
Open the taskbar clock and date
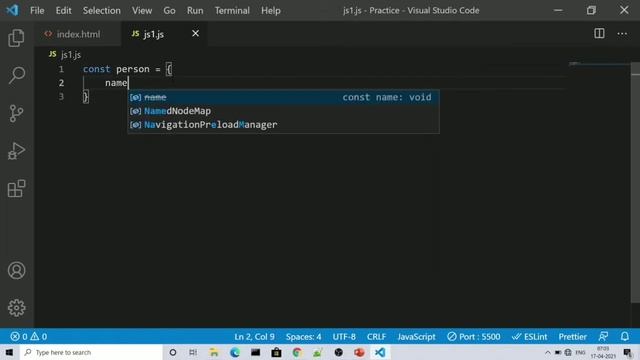(603, 352)
